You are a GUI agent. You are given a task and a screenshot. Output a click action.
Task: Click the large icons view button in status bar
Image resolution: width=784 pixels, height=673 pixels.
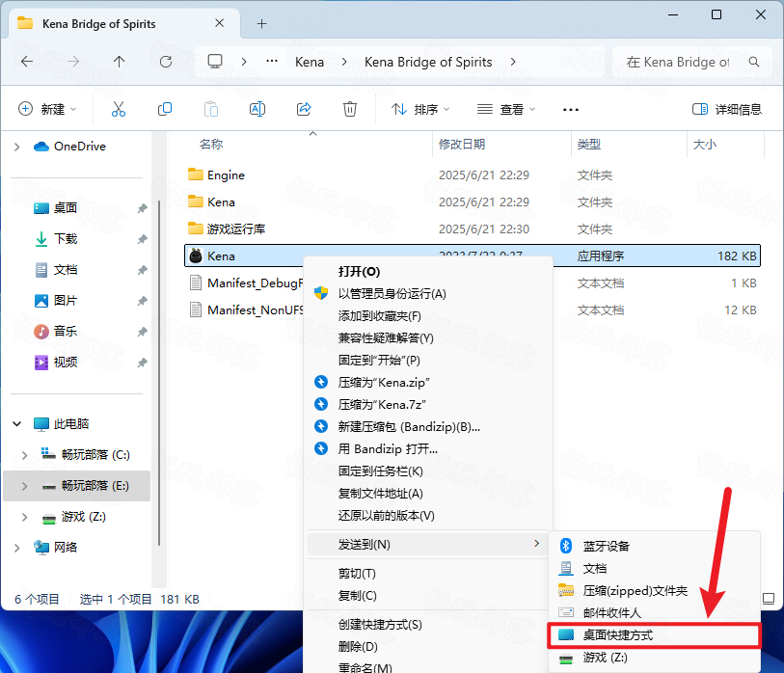pos(769,599)
